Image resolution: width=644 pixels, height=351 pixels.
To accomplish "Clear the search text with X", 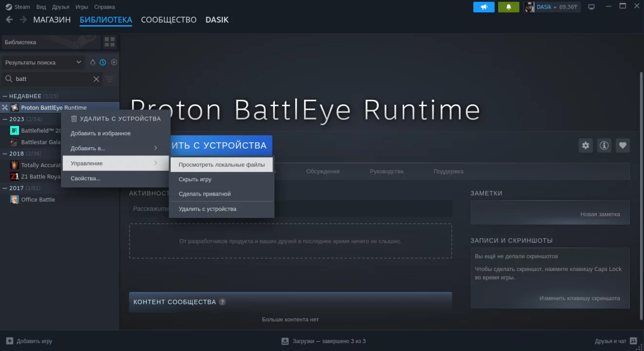I will (96, 79).
